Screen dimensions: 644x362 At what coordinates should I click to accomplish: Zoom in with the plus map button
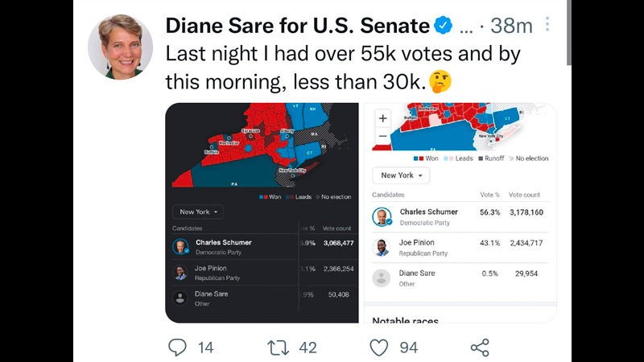pos(383,118)
